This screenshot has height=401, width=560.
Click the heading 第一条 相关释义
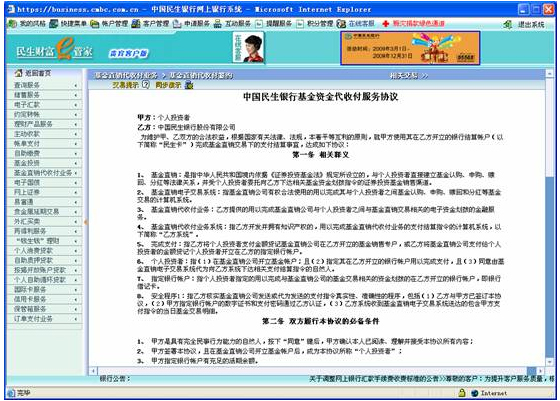[321, 155]
